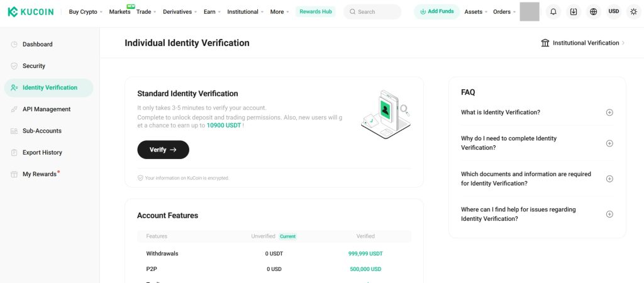
Task: Open the language globe icon
Action: [x=594, y=11]
